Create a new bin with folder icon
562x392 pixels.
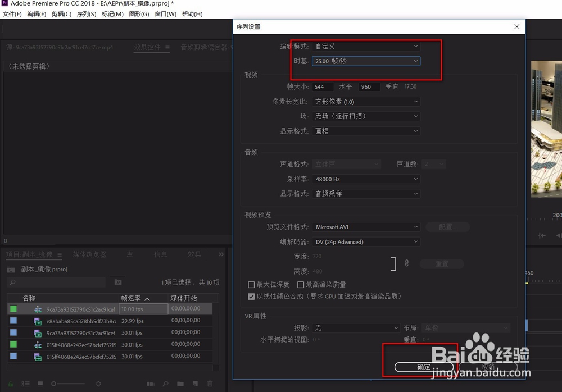click(x=180, y=384)
